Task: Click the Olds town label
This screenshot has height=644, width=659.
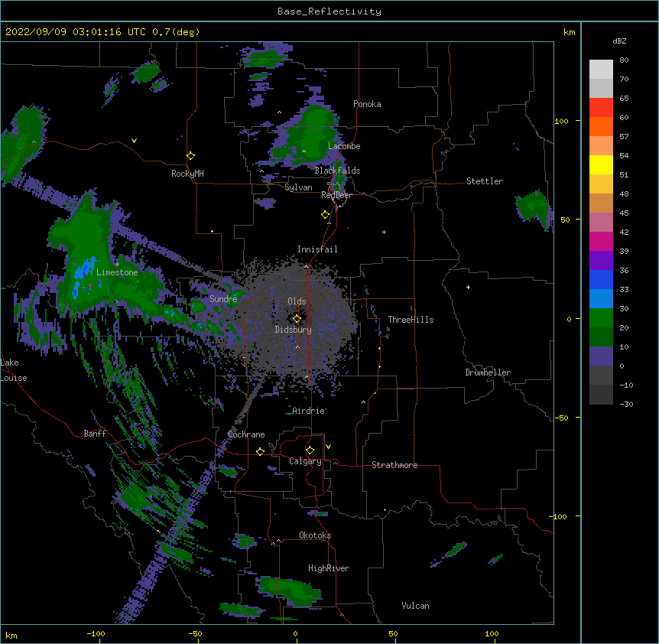Action: point(297,301)
